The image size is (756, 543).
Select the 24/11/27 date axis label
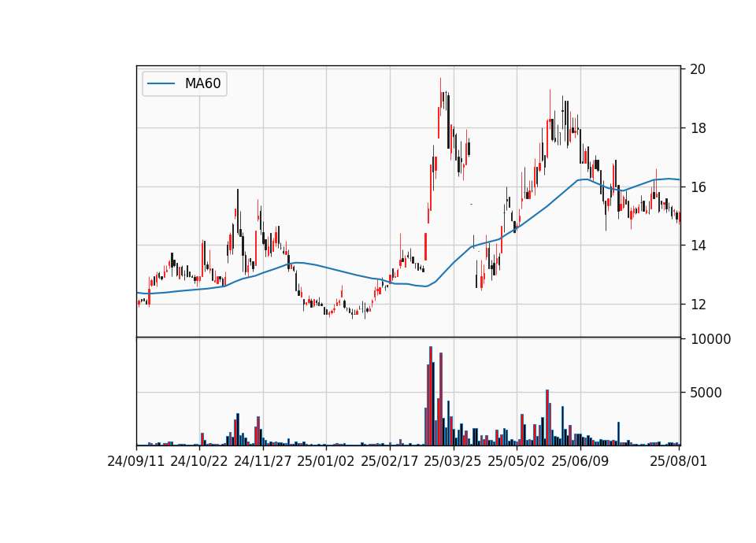coord(263,461)
